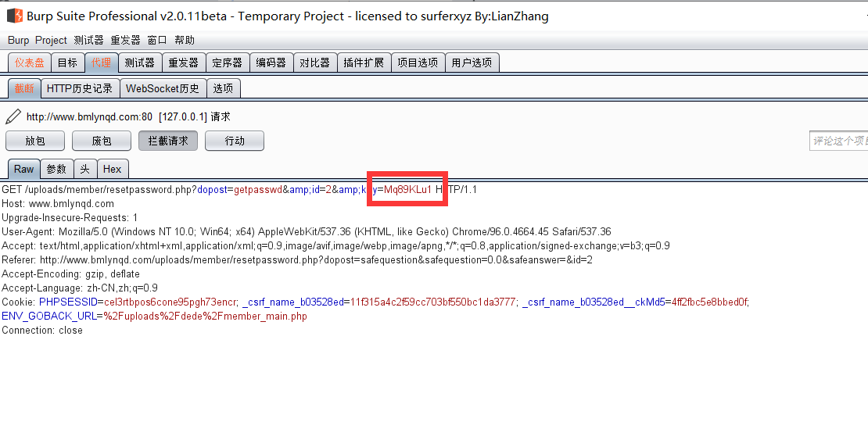
Task: Switch to the 仪表盘 tab
Action: click(x=30, y=63)
